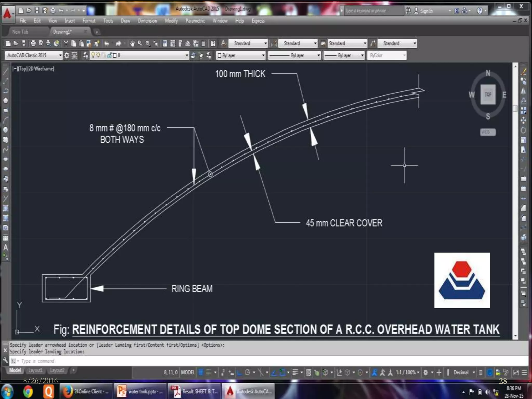
Task: Select the Multiline Text tool
Action: click(x=5, y=248)
